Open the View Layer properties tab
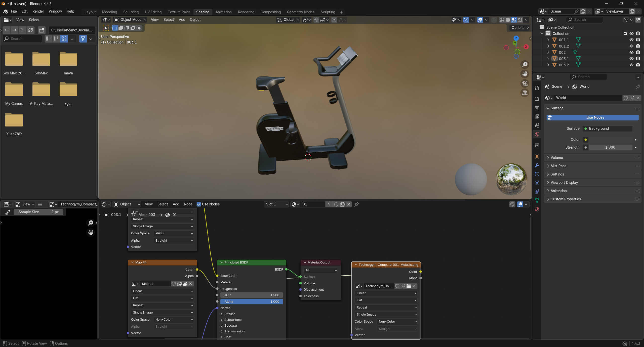The height and width of the screenshot is (347, 644). 537,116
